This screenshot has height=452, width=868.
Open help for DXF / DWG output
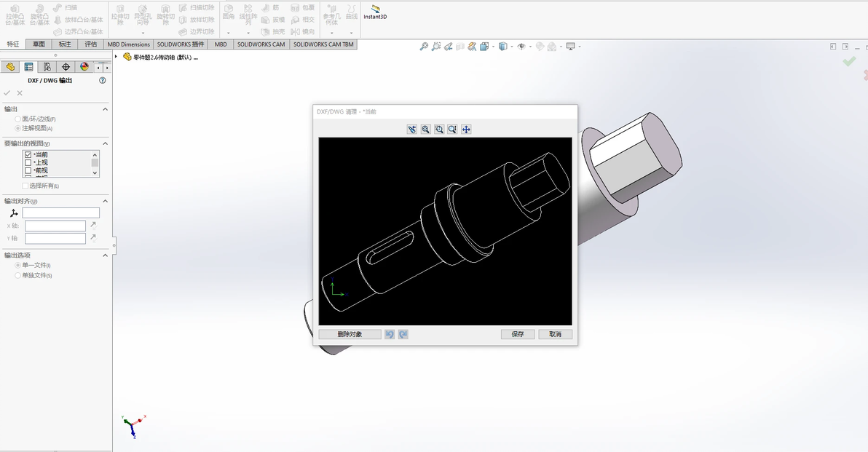tap(103, 80)
